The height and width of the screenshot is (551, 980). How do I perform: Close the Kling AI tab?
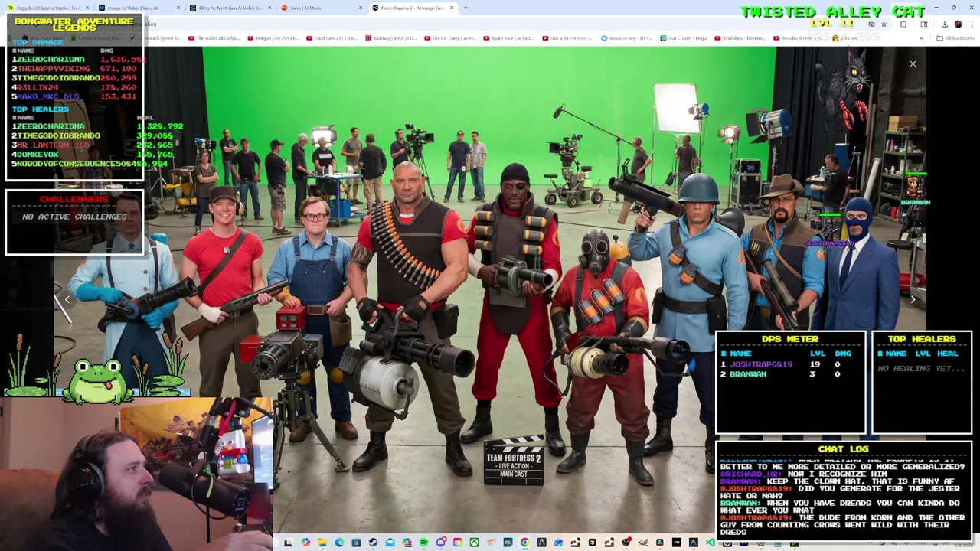pos(269,8)
